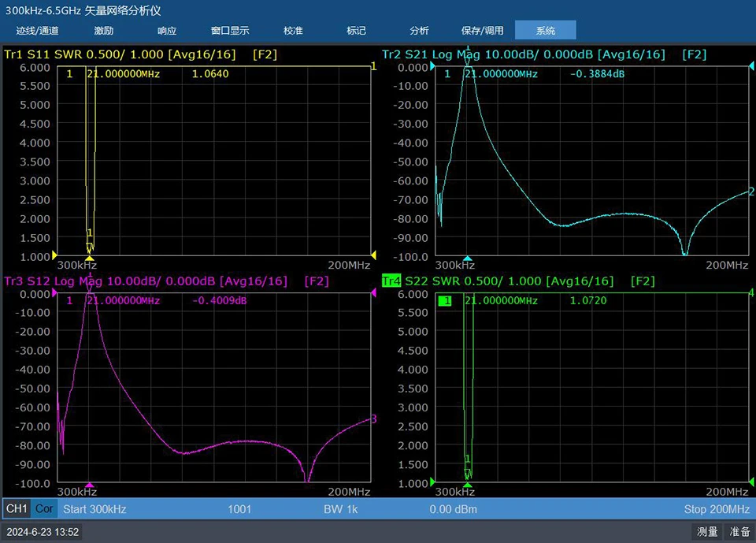Image resolution: width=756 pixels, height=543 pixels.
Task: Click the Tr4 green reference level arrow at 1.000
Action: [x=432, y=482]
